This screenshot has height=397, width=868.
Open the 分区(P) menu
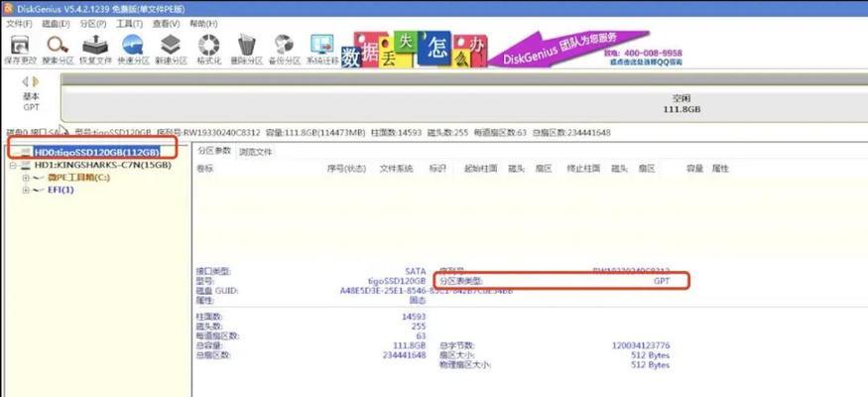click(x=93, y=24)
